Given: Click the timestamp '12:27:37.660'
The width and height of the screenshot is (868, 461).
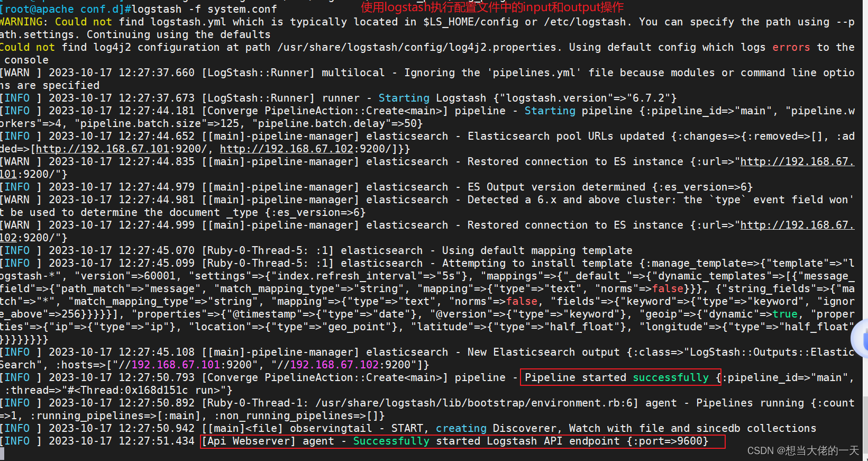Looking at the screenshot, I should 157,73.
